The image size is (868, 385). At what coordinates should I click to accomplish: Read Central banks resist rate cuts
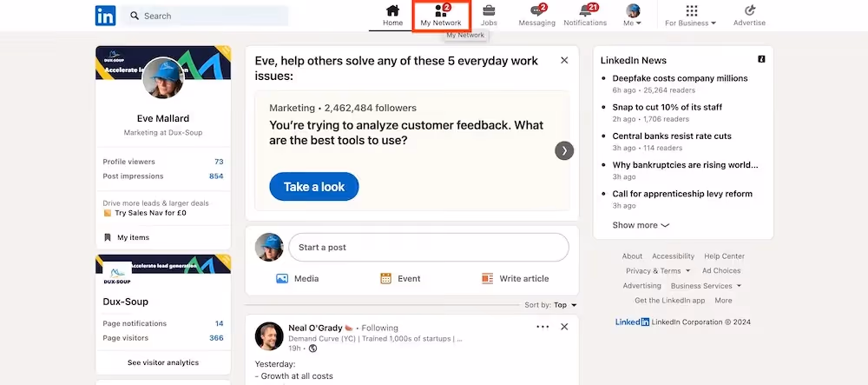tap(672, 136)
